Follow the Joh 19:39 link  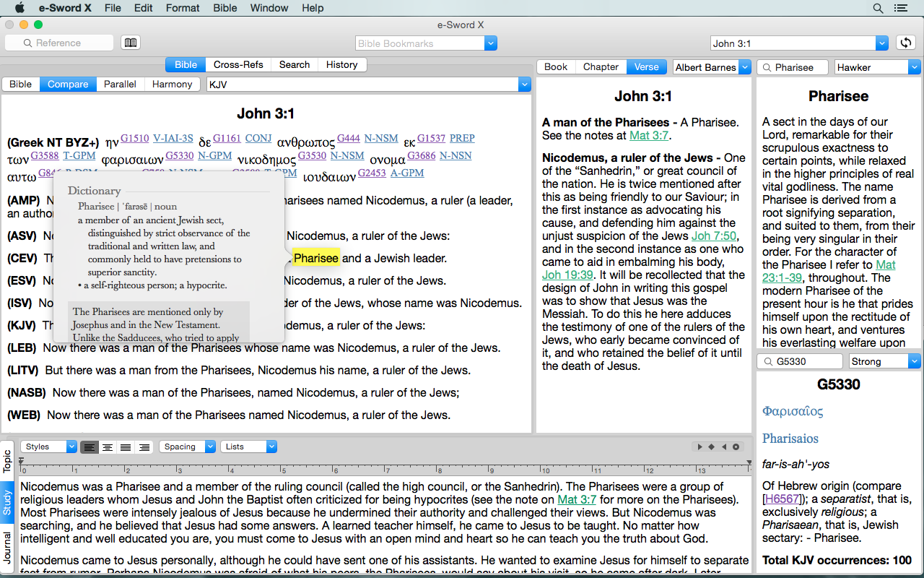[x=567, y=275]
